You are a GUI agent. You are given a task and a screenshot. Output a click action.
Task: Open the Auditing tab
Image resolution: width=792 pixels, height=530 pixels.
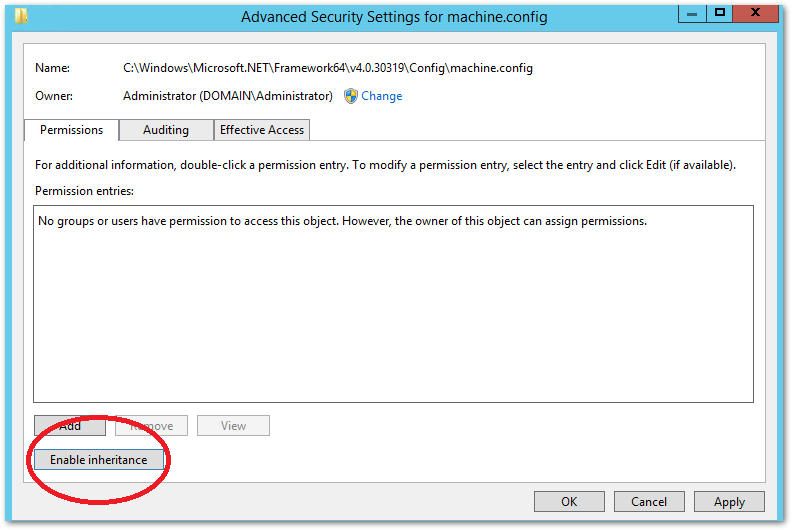pyautogui.click(x=166, y=130)
